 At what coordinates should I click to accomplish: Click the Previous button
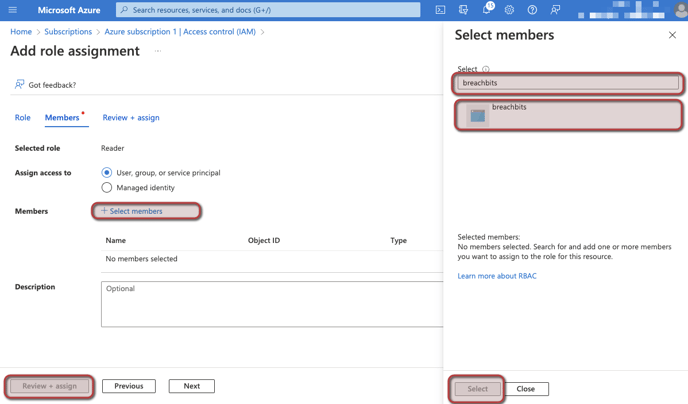click(129, 386)
